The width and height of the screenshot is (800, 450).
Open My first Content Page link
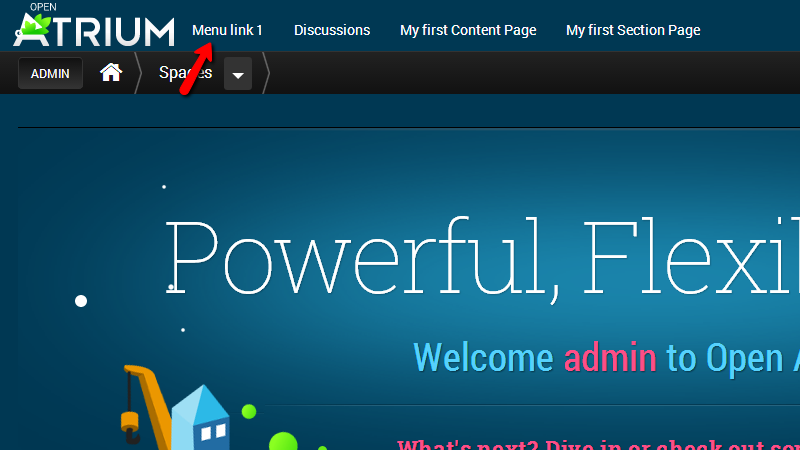(468, 30)
